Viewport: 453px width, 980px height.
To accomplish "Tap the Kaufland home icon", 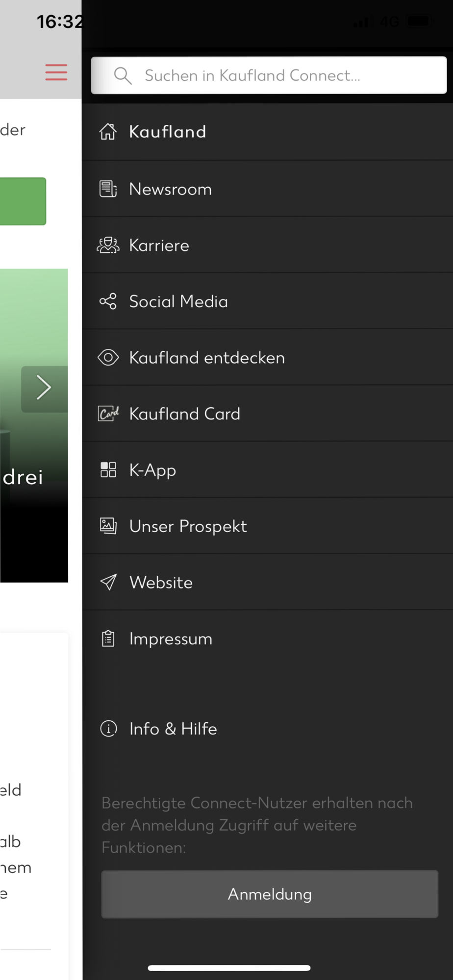I will click(108, 132).
